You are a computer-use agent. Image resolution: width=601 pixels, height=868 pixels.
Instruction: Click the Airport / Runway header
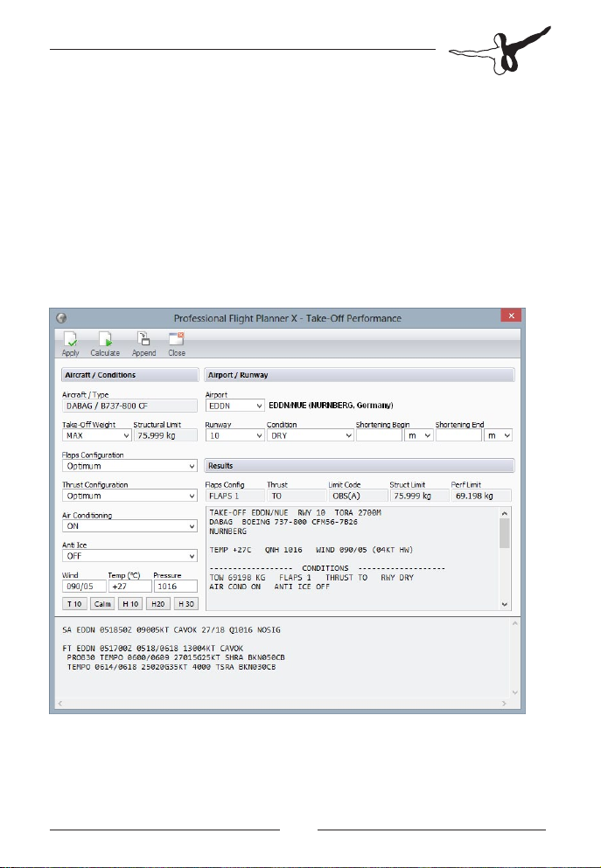point(360,375)
